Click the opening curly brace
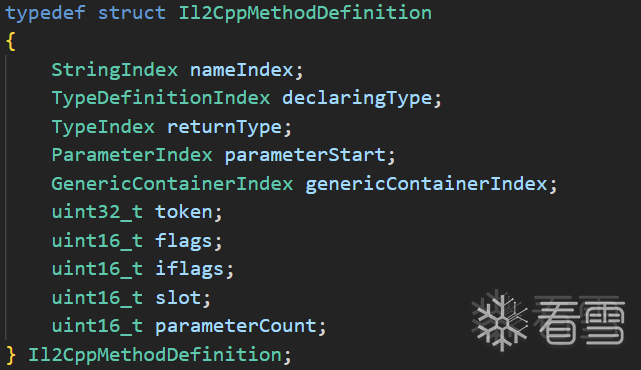The width and height of the screenshot is (641, 370). coord(11,42)
